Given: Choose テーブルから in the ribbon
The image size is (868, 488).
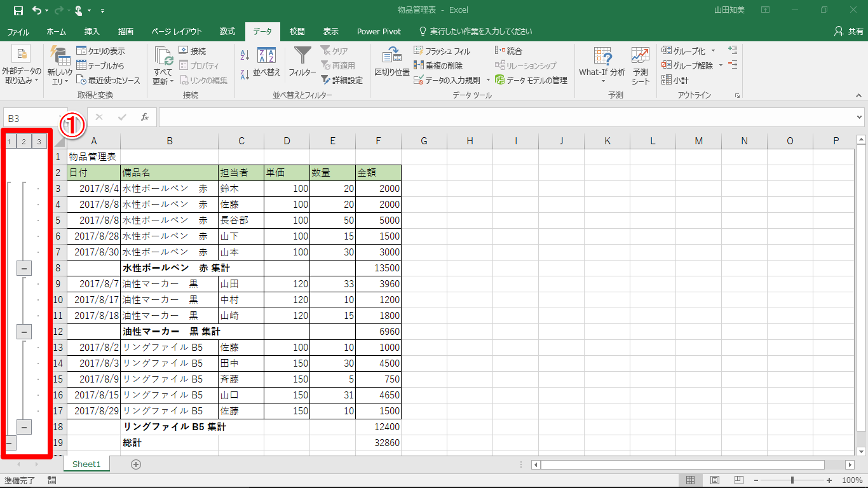Looking at the screenshot, I should click(100, 65).
